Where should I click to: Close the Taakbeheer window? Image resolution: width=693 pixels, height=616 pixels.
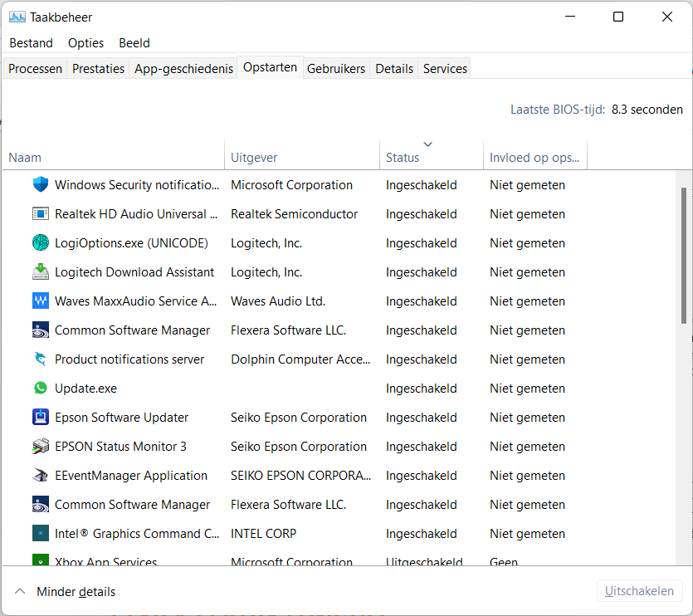(667, 17)
